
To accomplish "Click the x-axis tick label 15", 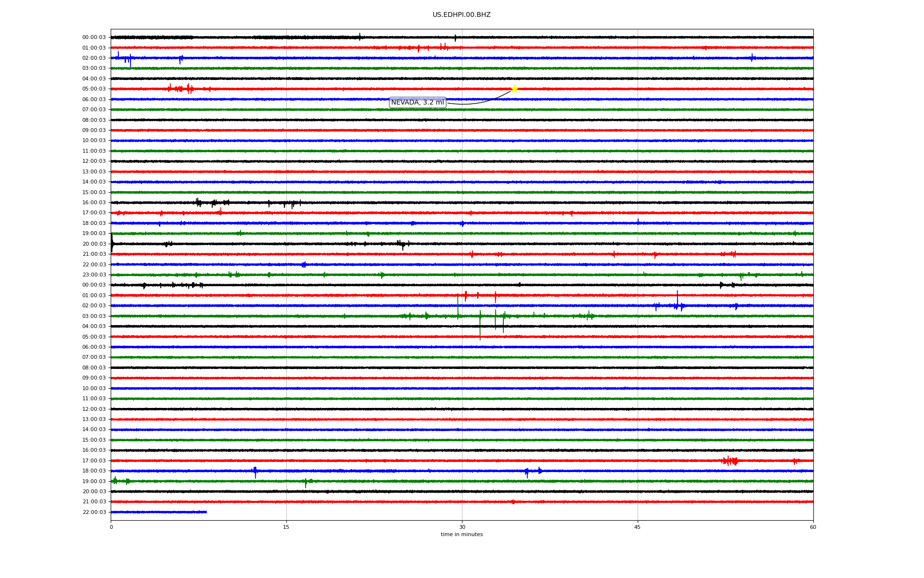I will click(x=286, y=527).
